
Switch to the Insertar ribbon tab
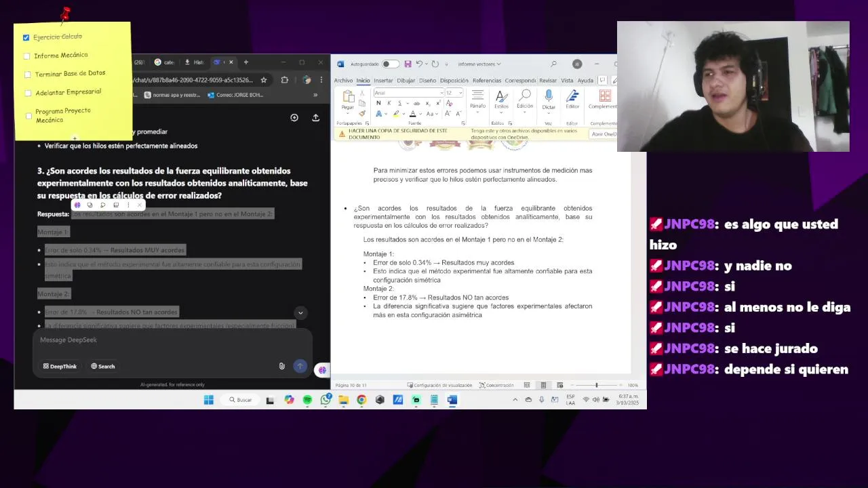point(383,80)
